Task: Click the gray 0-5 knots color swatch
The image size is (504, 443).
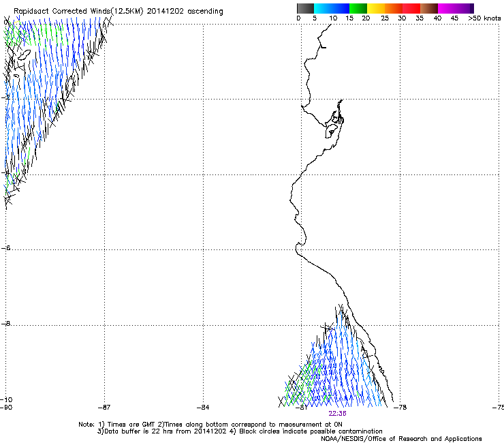Action: coord(305,8)
